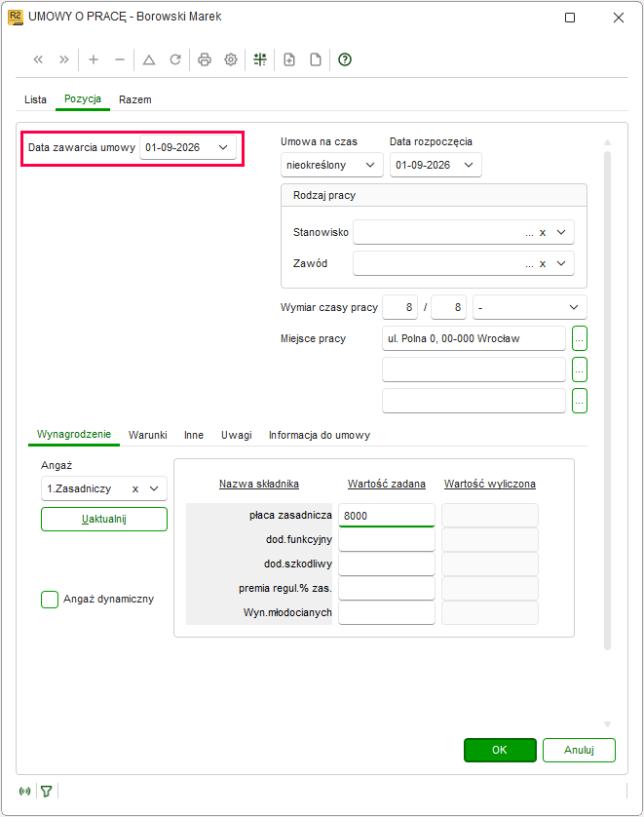644x817 pixels.
Task: Open Informacja do umowy sub-tab
Action: (x=320, y=435)
